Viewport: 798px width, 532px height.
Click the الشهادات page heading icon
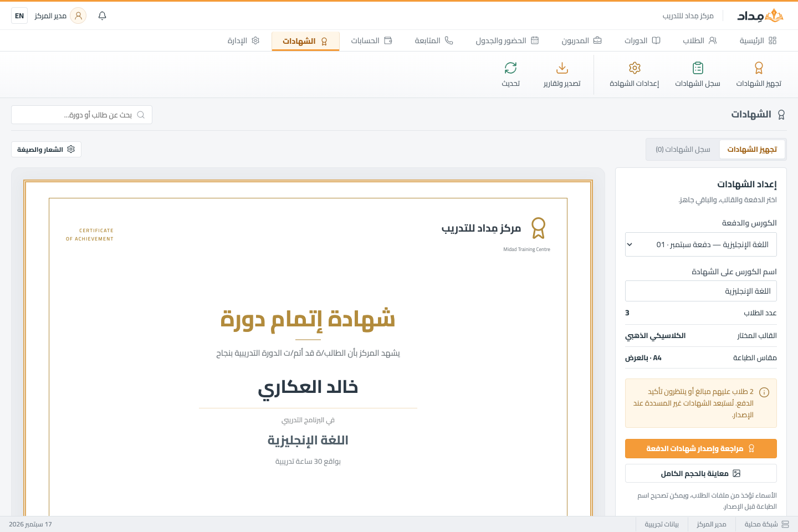(781, 115)
